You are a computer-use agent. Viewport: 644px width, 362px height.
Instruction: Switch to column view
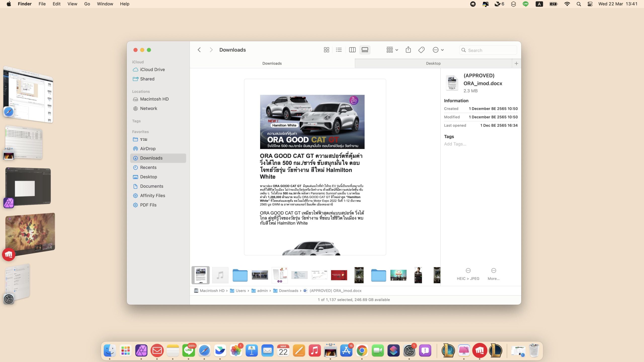pos(352,50)
